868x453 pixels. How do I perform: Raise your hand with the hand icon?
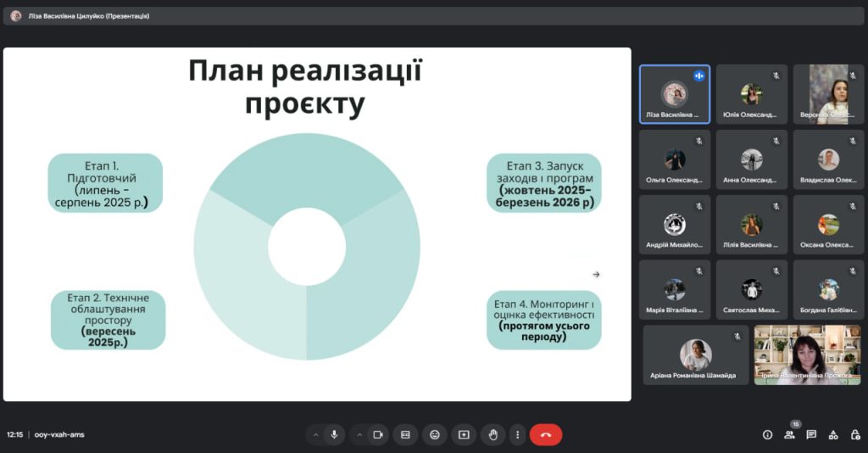[x=492, y=434]
